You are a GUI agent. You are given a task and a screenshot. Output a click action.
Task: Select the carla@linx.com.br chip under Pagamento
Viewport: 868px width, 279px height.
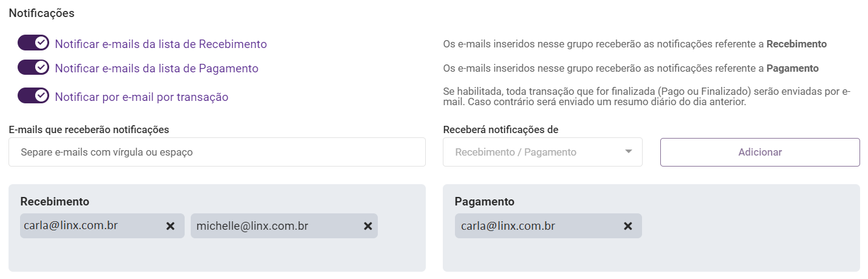(508, 226)
